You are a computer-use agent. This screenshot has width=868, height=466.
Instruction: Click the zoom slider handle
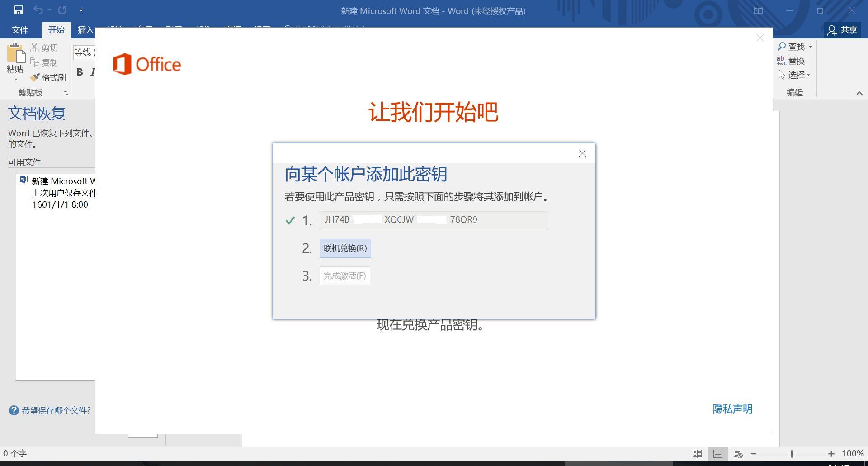tap(792, 453)
